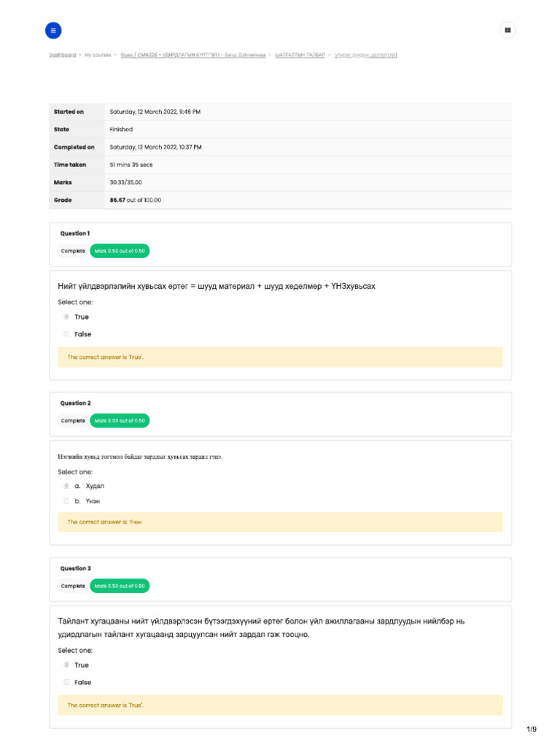
Task: Click Question 1 correct answer feedback box
Action: click(280, 357)
